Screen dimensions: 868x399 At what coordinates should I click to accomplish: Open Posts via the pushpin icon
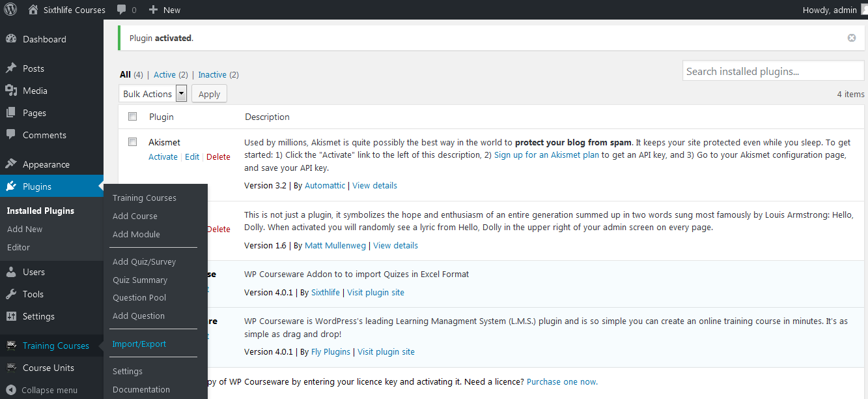click(x=11, y=68)
